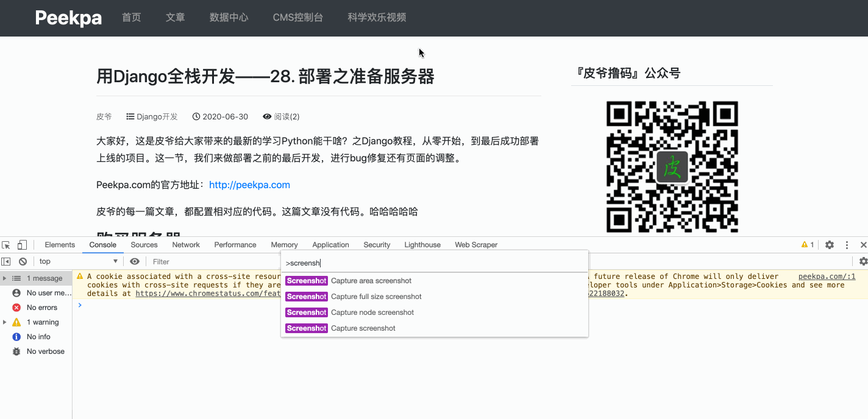Viewport: 868px width, 419px height.
Task: Go to 首页 in the navbar
Action: [132, 18]
